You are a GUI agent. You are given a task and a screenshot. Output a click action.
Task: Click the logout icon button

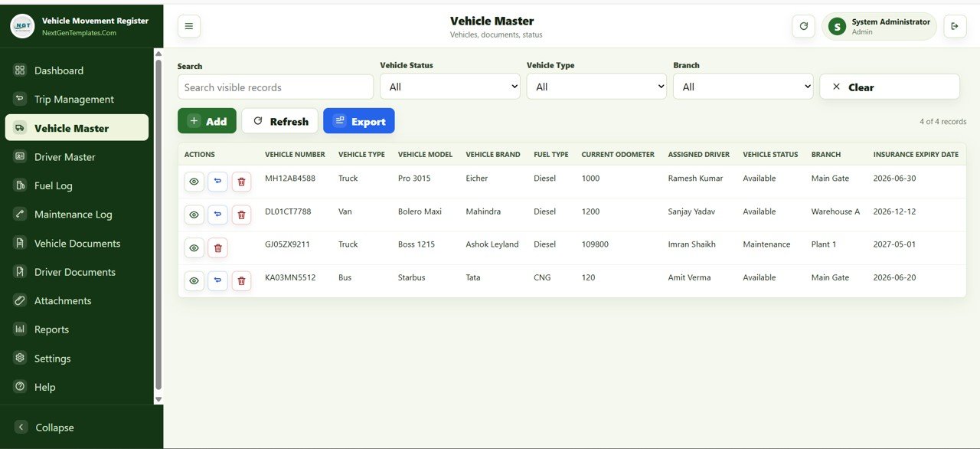click(955, 26)
